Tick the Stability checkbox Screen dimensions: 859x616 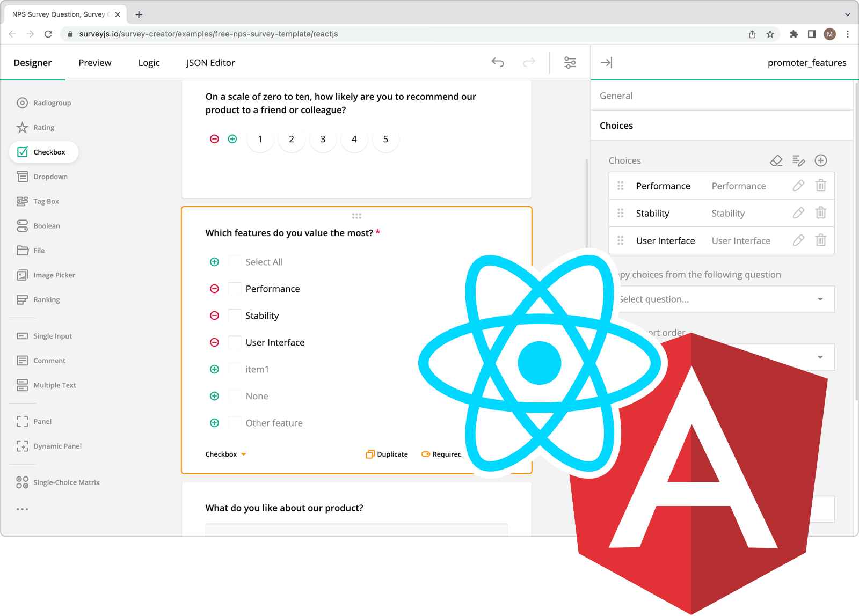235,316
